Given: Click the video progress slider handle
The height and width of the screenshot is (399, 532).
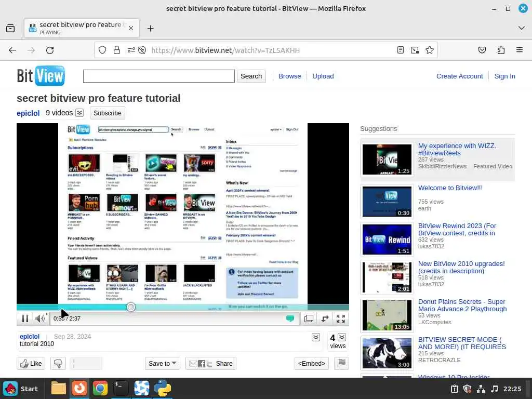Looking at the screenshot, I should coord(130,307).
